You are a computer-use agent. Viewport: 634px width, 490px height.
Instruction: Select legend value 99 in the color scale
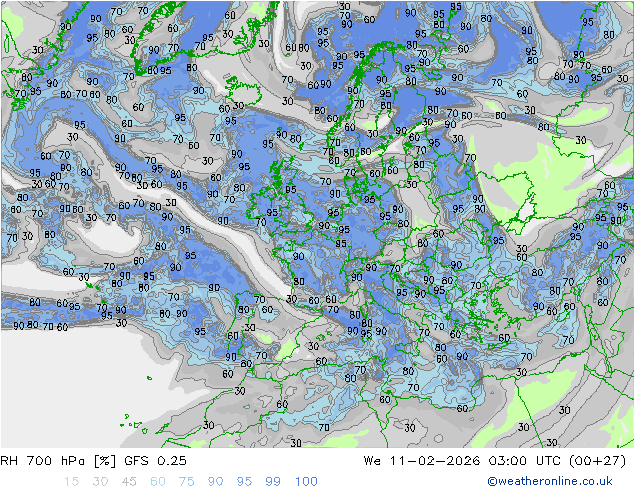273,481
